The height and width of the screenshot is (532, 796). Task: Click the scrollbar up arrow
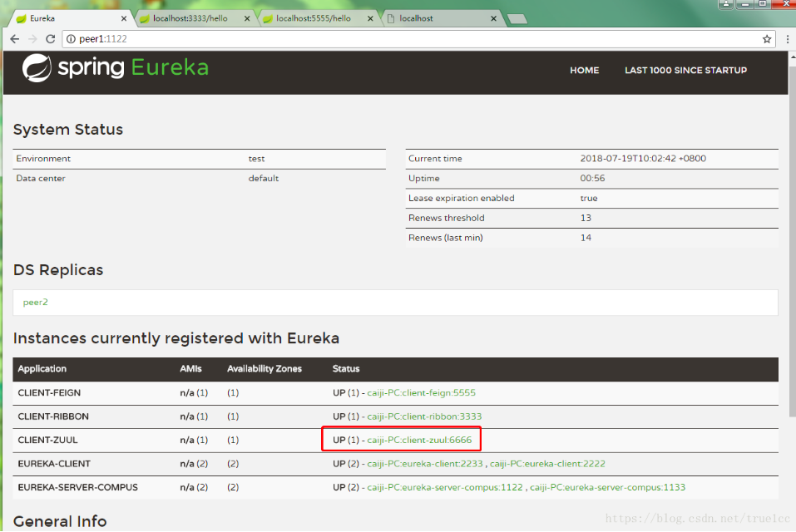[793, 57]
